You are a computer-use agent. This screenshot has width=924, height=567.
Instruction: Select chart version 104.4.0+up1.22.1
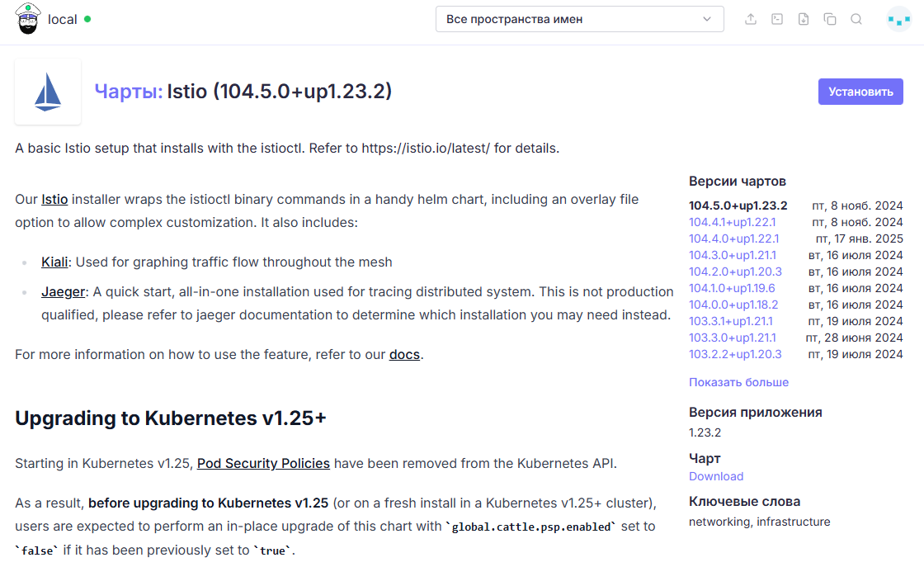click(x=733, y=239)
